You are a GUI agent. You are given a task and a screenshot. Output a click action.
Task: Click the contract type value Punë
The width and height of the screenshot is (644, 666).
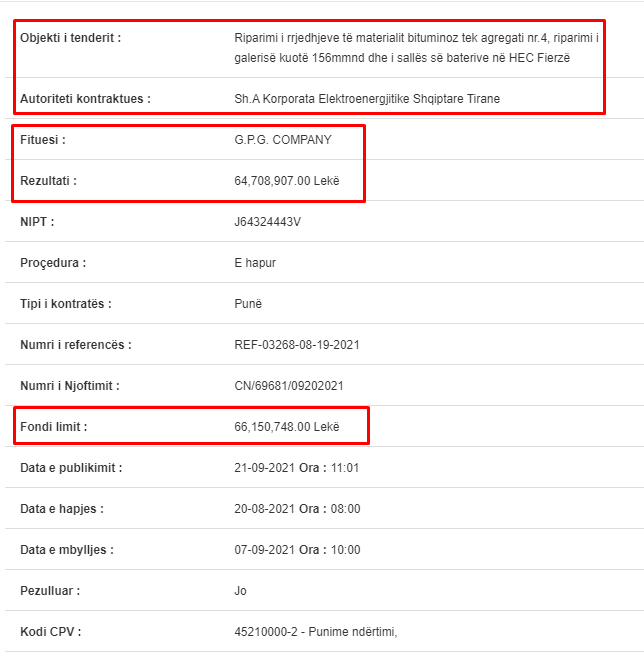click(x=248, y=304)
